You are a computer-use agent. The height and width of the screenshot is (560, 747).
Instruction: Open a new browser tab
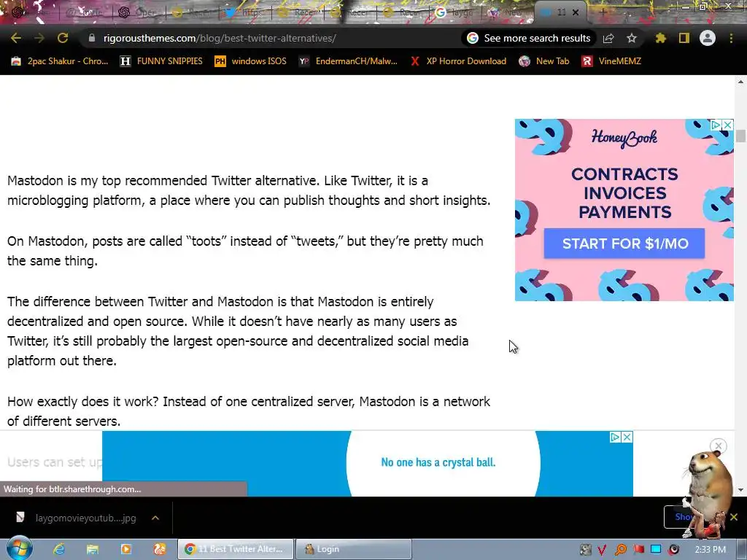(603, 13)
